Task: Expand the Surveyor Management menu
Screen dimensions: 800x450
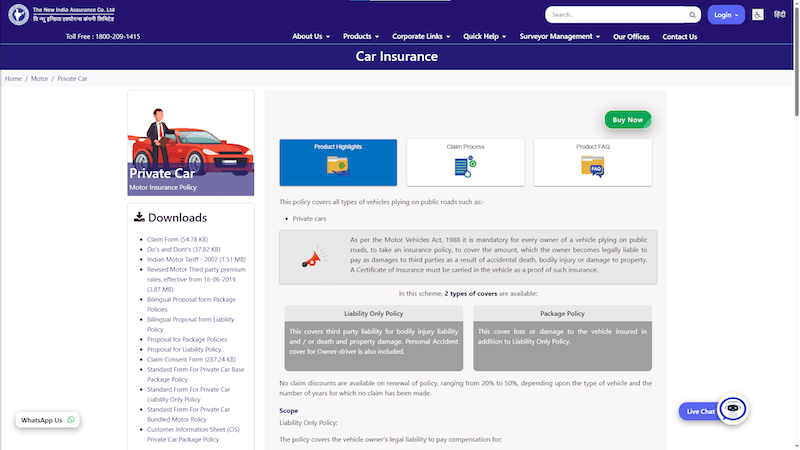Action: coord(559,36)
